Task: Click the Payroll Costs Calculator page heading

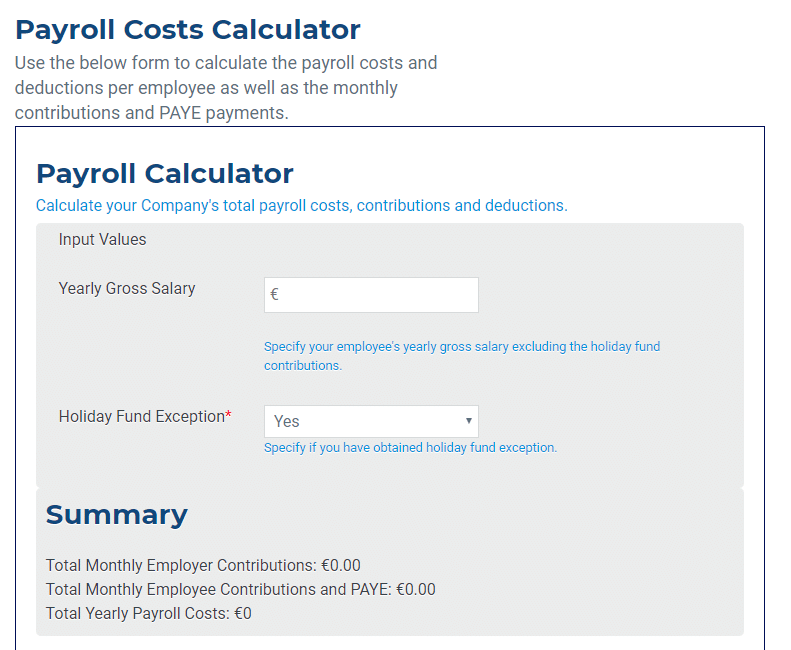Action: [188, 29]
